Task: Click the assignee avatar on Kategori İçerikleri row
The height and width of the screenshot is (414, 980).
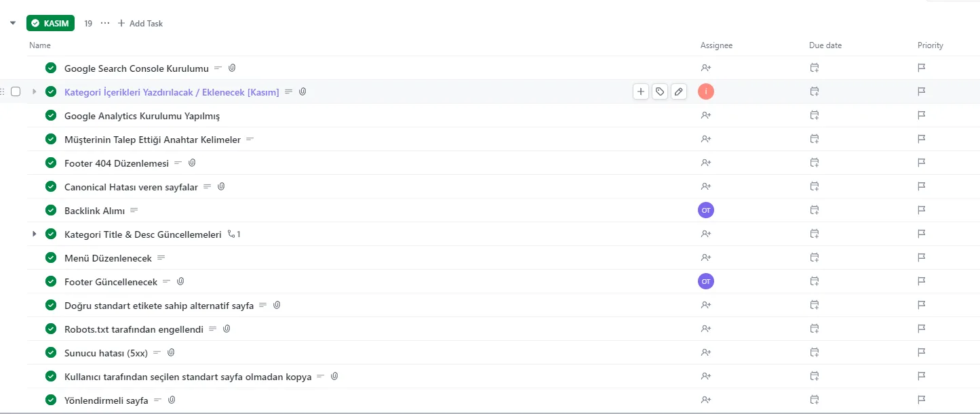Action: (706, 91)
